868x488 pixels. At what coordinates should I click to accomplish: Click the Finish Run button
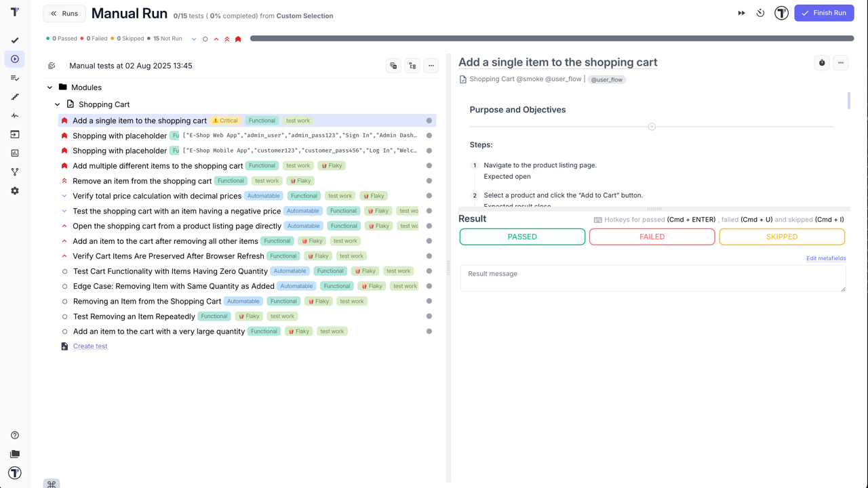pos(824,12)
